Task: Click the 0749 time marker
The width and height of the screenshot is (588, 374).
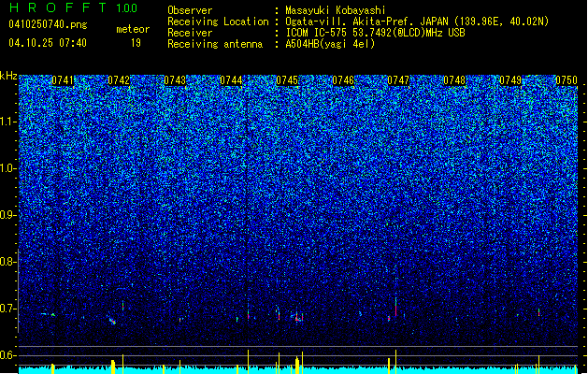Action: pos(510,80)
